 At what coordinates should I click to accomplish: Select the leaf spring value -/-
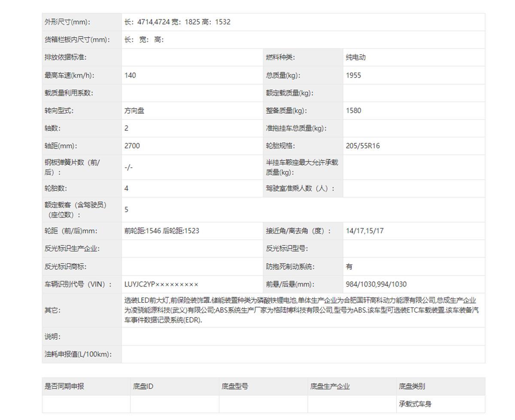click(129, 167)
